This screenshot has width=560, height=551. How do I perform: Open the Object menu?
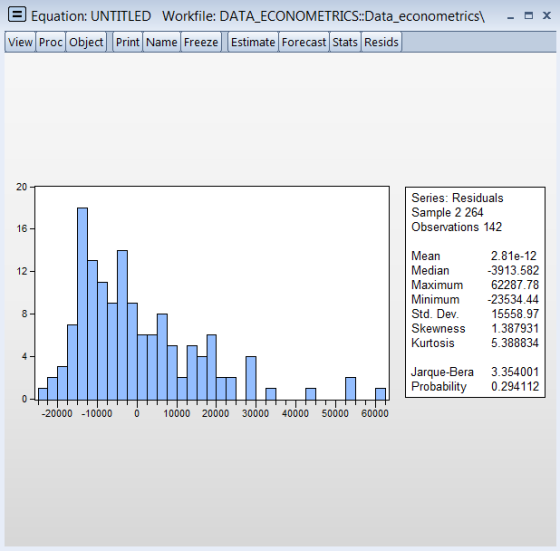pyautogui.click(x=86, y=42)
